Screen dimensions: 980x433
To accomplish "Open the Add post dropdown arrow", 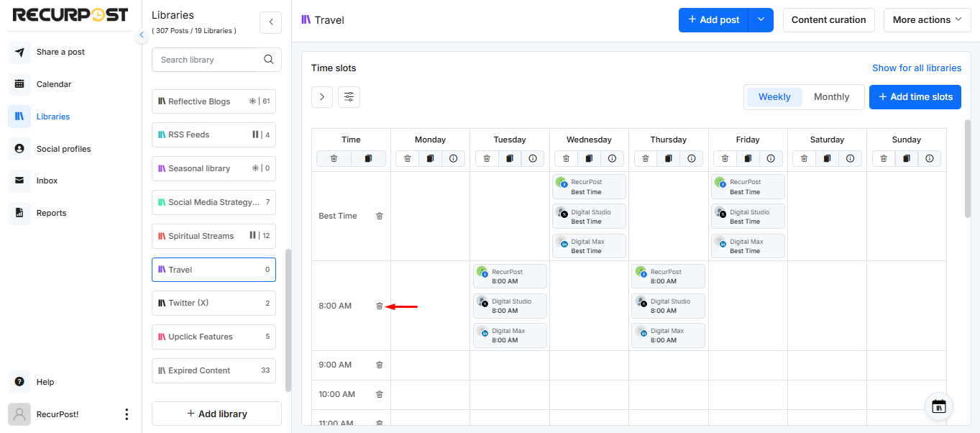I will tap(761, 20).
